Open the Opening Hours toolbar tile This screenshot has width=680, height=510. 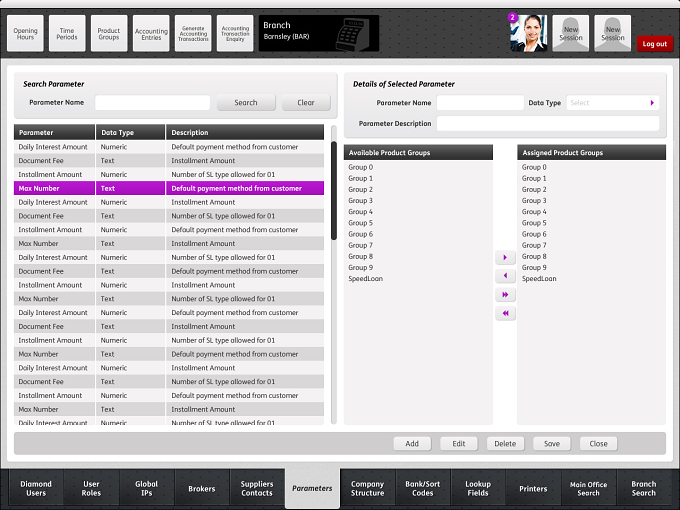click(25, 33)
